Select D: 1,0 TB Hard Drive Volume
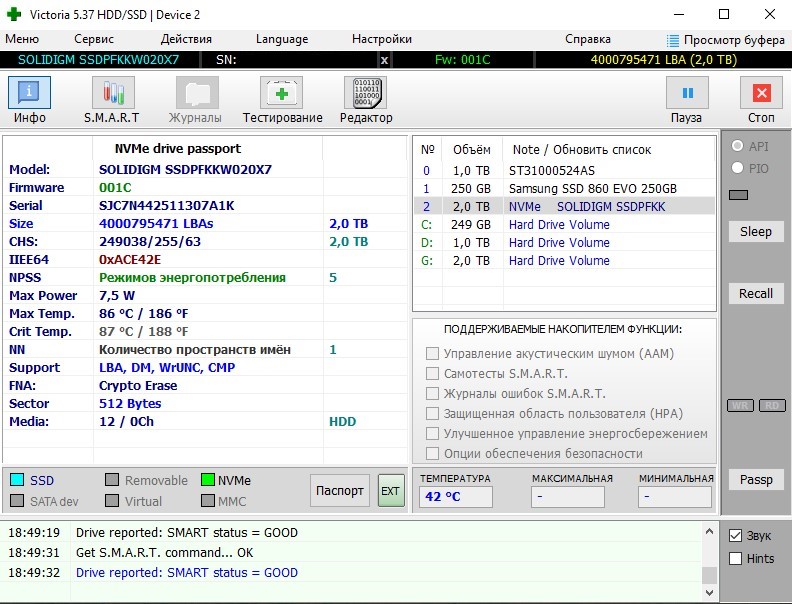This screenshot has height=604, width=792. (564, 243)
